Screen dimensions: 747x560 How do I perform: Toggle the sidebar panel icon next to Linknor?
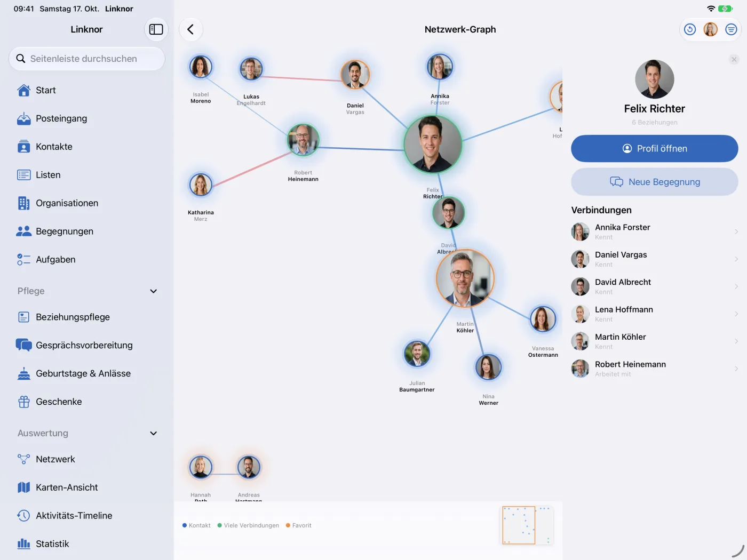tap(156, 29)
